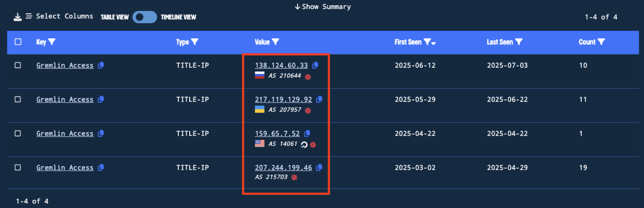This screenshot has height=208, width=644.
Task: Click the download export icon
Action: pos(18,17)
